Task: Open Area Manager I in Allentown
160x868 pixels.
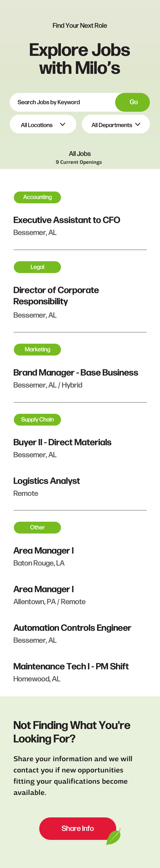Action: tap(43, 589)
